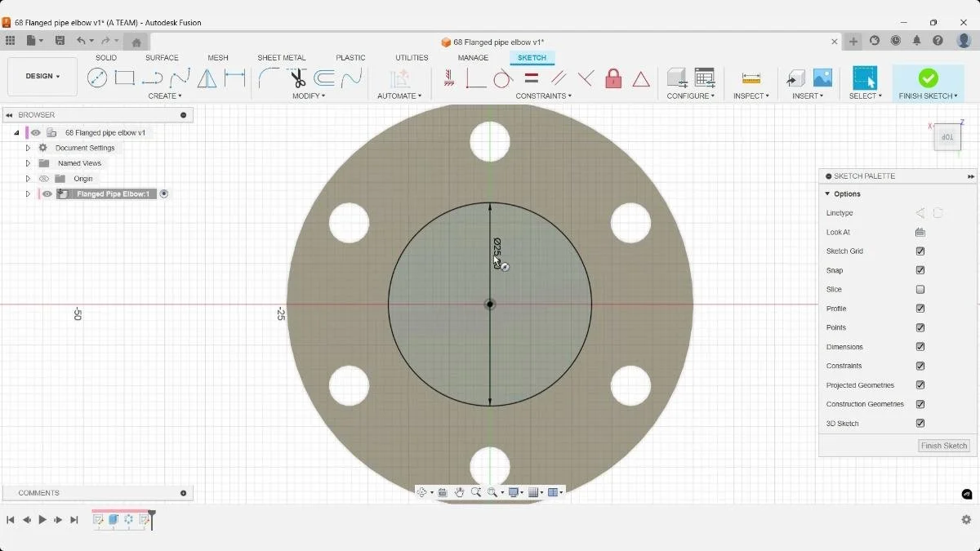This screenshot has width=980, height=551.
Task: Select the Offset tool
Action: [x=324, y=78]
